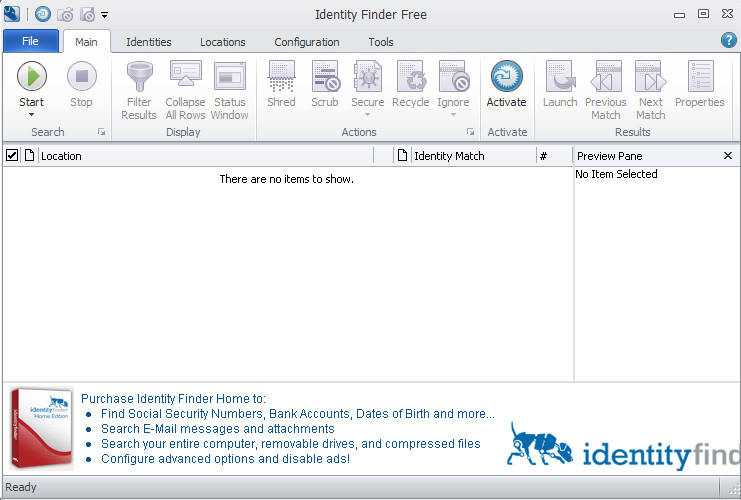Click the blue swirl quick access icon
Image resolution: width=741 pixels, height=500 pixels.
point(43,14)
